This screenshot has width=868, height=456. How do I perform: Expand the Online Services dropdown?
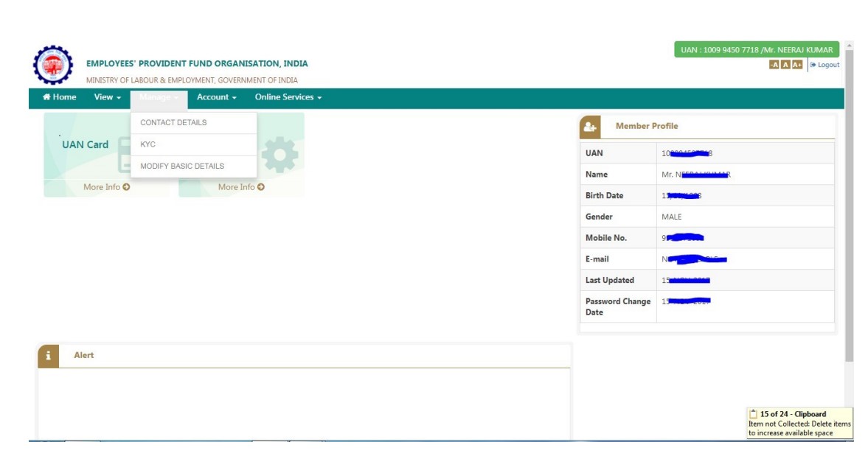click(288, 97)
